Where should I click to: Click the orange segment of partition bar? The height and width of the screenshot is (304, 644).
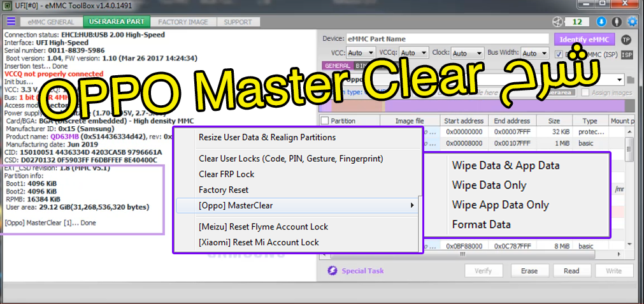[x=357, y=106]
